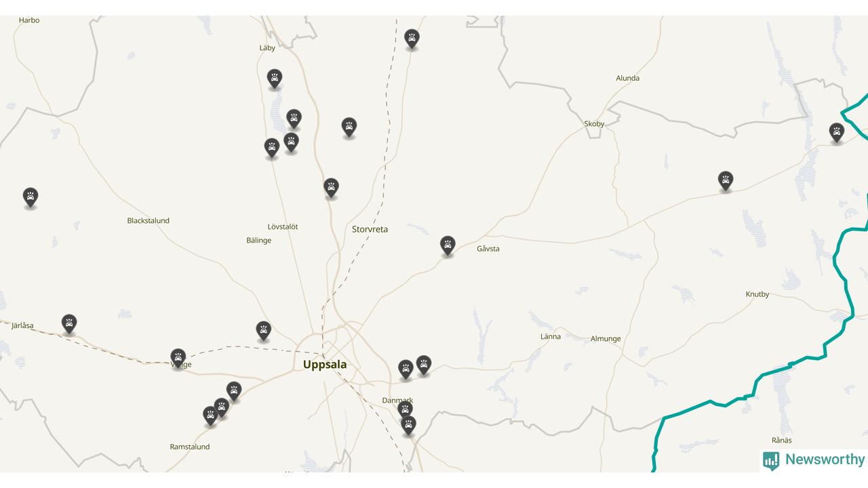Click the Storvreta town label
Viewport: 868px width, 488px height.
[370, 229]
